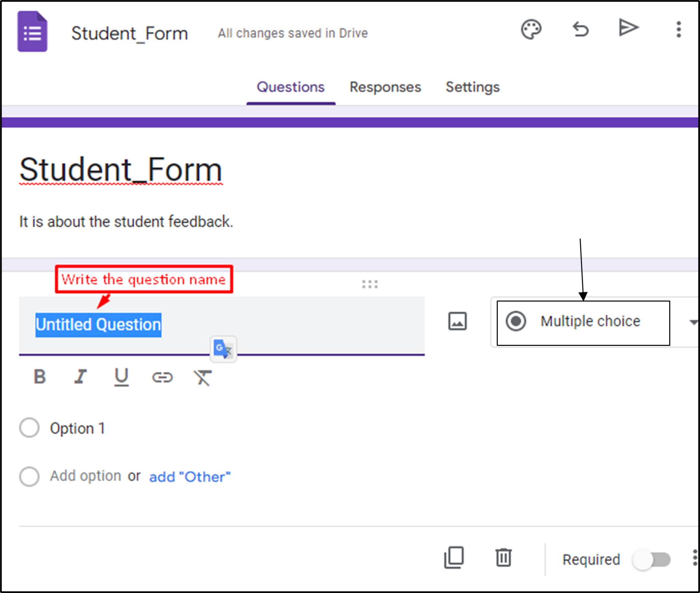Screen dimensions: 700x593
Task: Open question more options beside Required
Action: click(695, 558)
